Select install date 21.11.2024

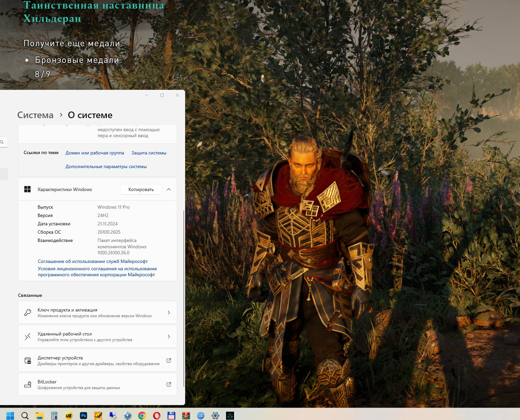(108, 224)
